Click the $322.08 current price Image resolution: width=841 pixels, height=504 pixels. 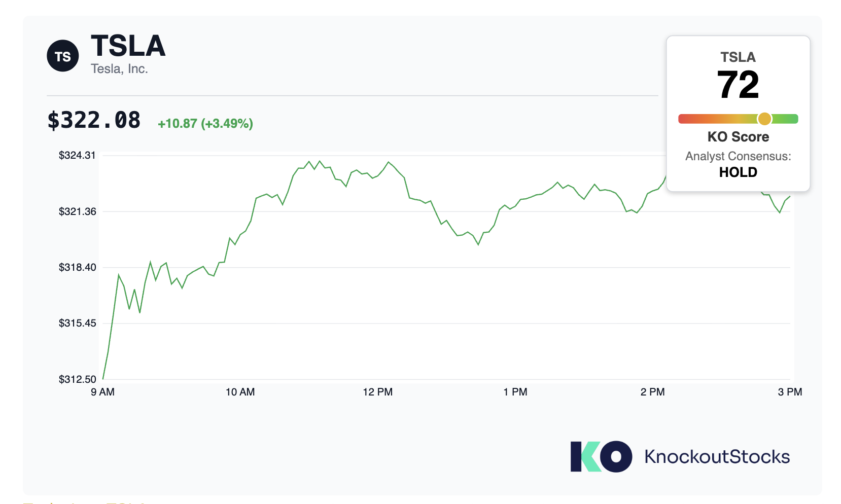[x=94, y=120]
